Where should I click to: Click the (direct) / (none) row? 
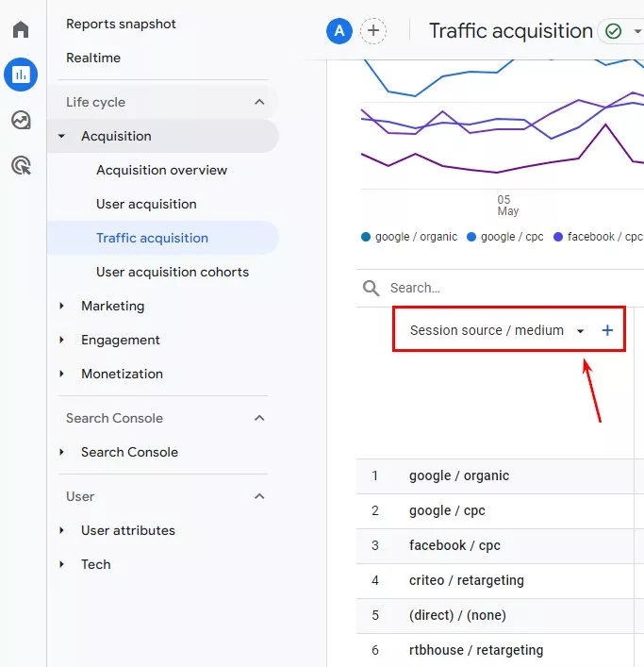tap(500, 615)
